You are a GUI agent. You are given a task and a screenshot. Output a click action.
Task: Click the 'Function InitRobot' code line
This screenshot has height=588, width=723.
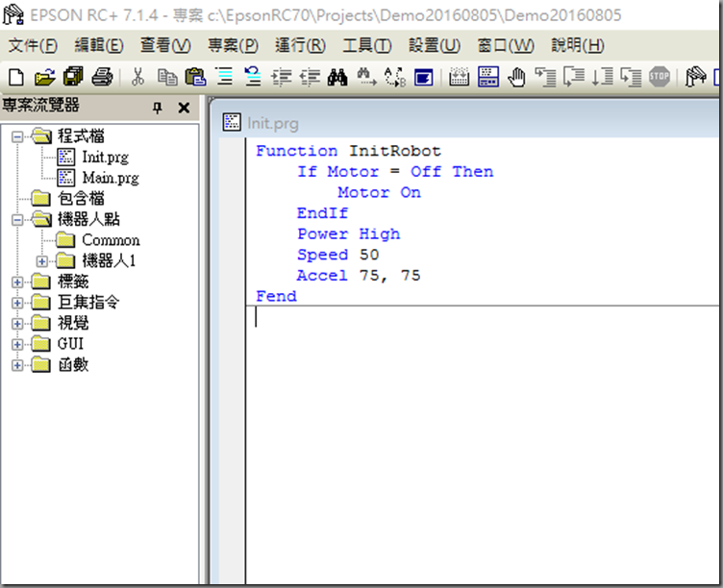coord(348,151)
